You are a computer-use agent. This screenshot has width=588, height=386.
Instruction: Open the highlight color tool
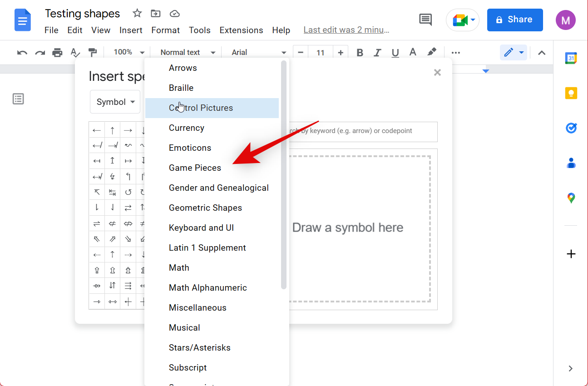[432, 53]
